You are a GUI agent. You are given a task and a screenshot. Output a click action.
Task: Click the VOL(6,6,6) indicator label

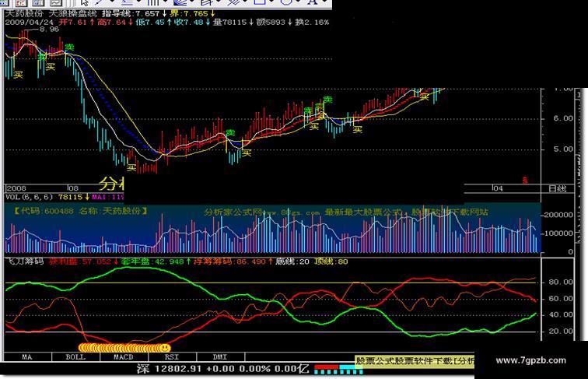tap(30, 197)
